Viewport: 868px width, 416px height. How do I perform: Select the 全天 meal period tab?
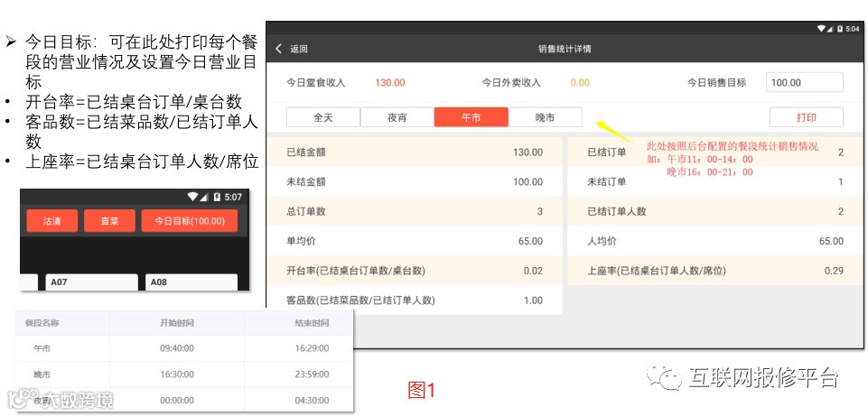[x=323, y=117]
